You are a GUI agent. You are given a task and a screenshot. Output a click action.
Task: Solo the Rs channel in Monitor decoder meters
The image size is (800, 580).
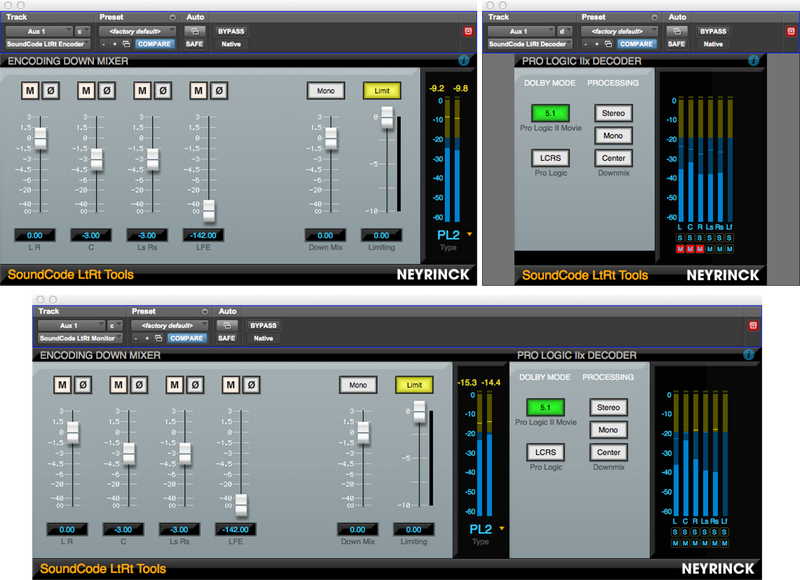coord(714,532)
